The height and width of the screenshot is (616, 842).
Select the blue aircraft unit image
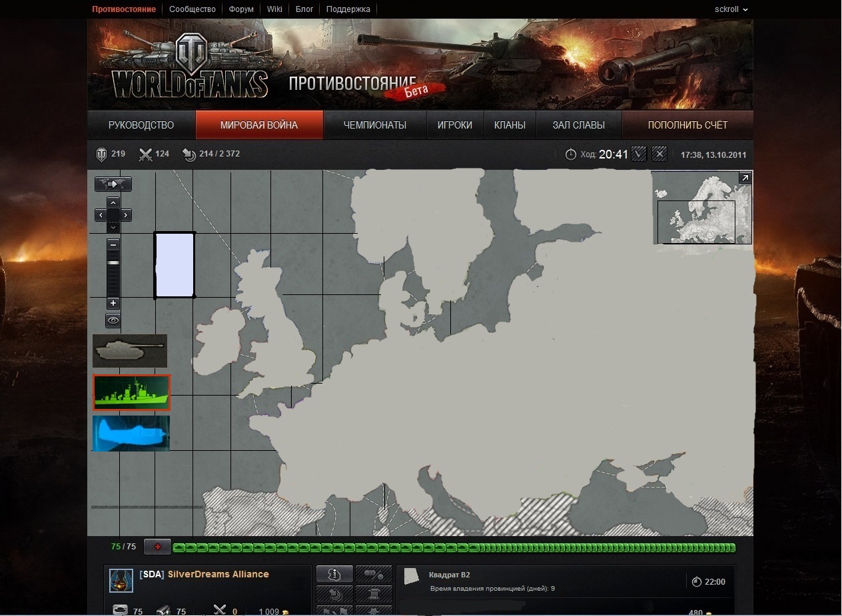pos(131,433)
